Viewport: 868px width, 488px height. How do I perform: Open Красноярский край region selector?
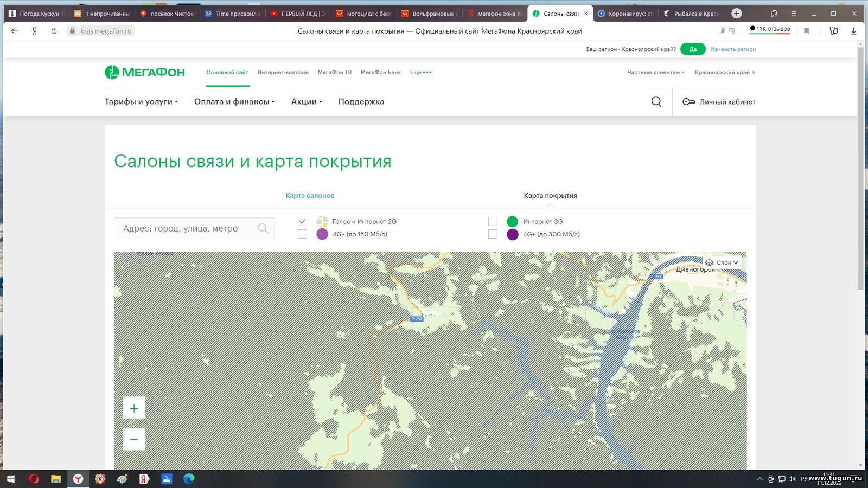click(725, 72)
